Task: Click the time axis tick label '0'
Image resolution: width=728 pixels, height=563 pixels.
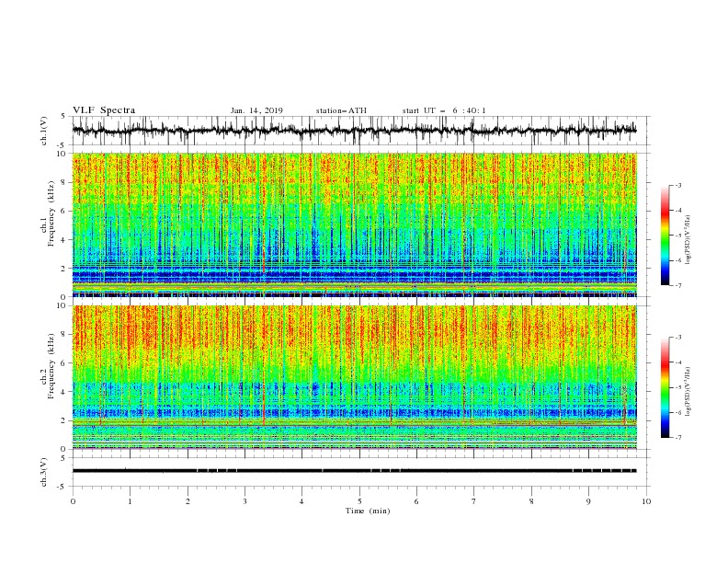Action: click(73, 501)
